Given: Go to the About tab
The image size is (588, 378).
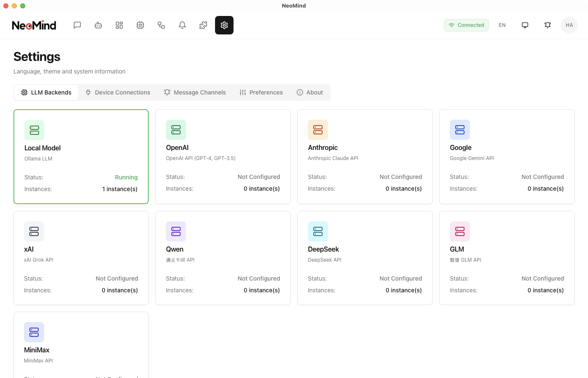Looking at the screenshot, I should [x=310, y=92].
